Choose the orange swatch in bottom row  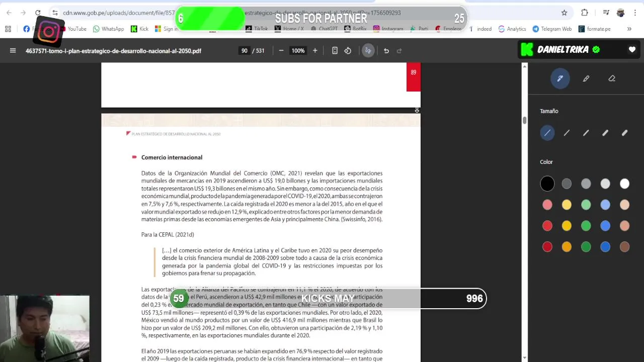(x=567, y=246)
